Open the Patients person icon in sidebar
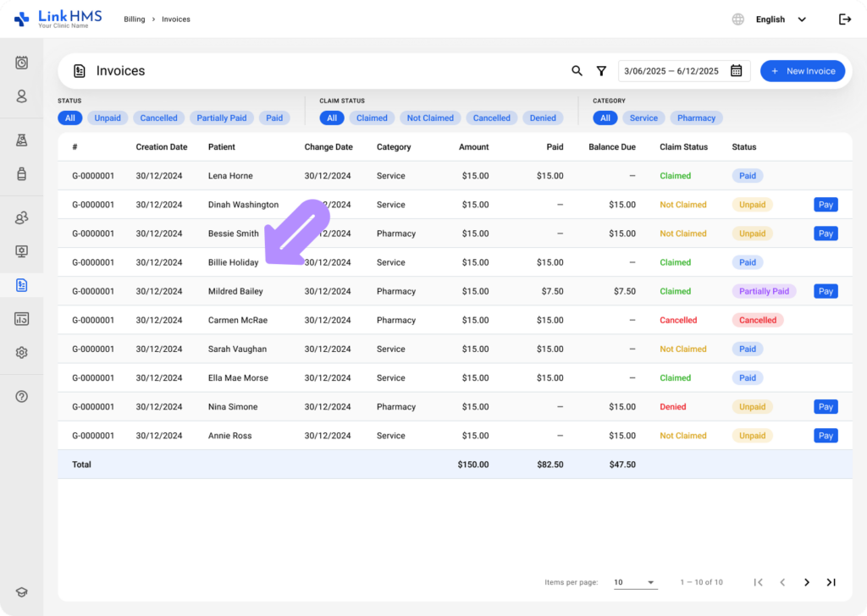 click(x=21, y=96)
